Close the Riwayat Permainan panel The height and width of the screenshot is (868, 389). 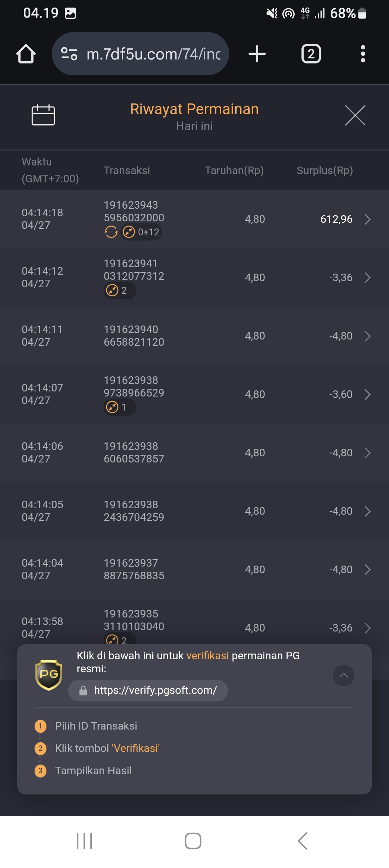point(355,115)
